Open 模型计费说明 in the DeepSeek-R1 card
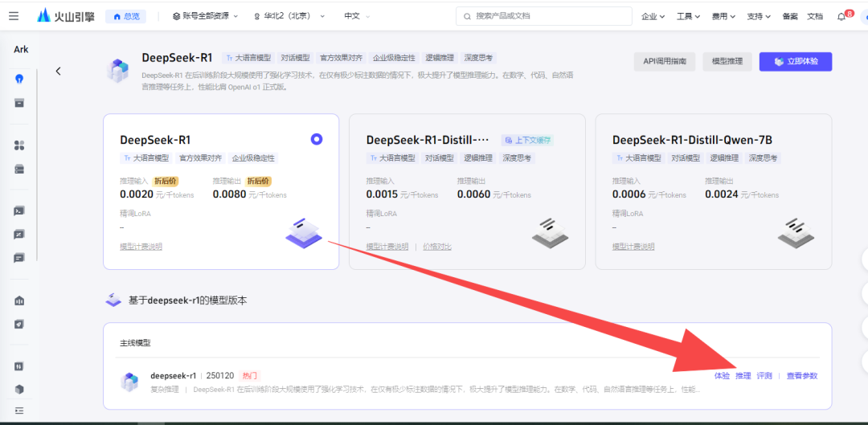This screenshot has height=425, width=868. tap(141, 247)
